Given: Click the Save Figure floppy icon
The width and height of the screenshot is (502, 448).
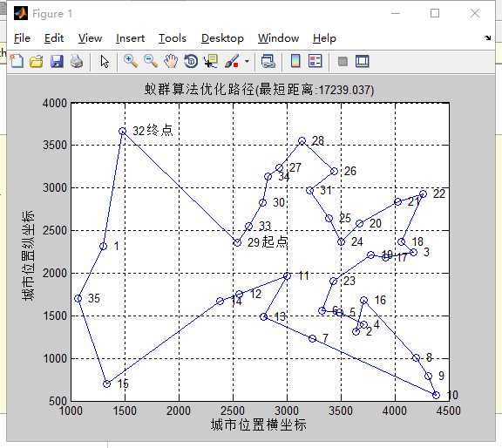Looking at the screenshot, I should click(x=57, y=61).
